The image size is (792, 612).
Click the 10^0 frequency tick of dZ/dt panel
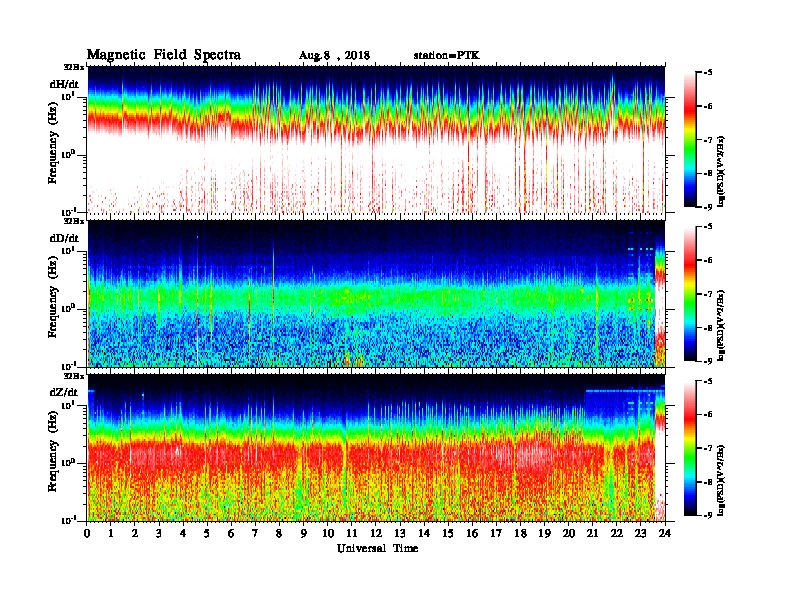pyautogui.click(x=69, y=463)
